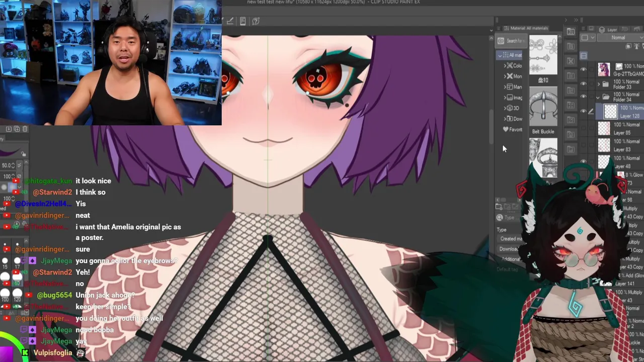Click the first icon in the canvas command bar
Screen dimensions: 644x362
point(230,21)
